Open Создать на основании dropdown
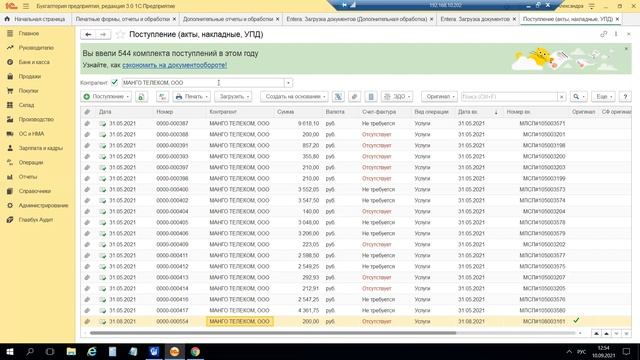 click(294, 97)
